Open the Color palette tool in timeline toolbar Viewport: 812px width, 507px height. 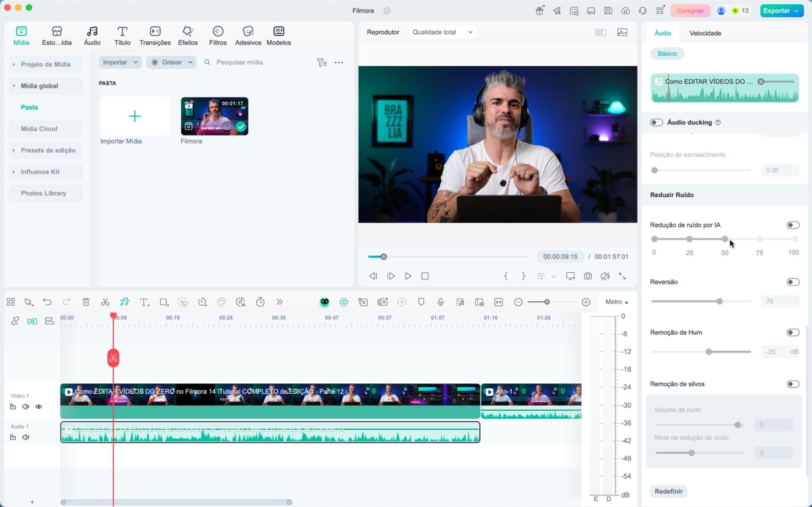(221, 302)
